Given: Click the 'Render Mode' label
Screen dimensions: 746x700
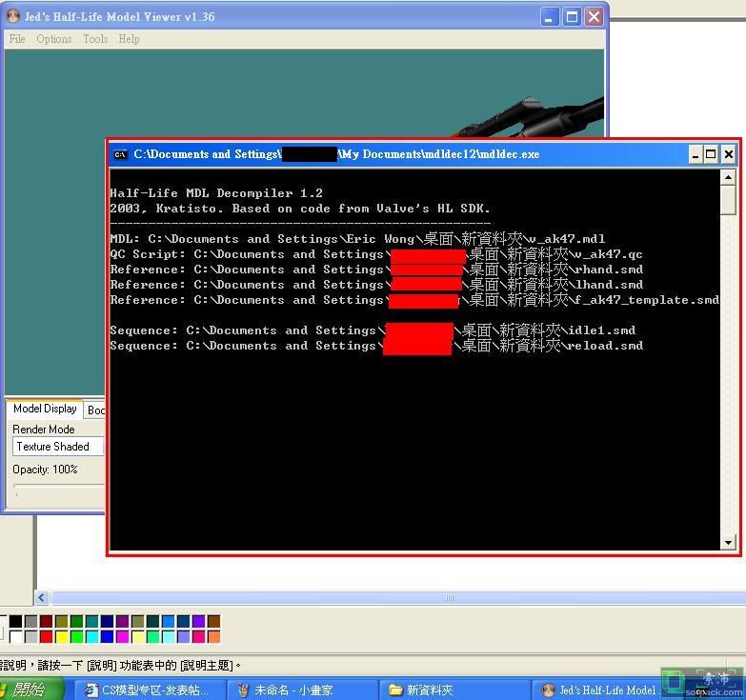Looking at the screenshot, I should (44, 430).
